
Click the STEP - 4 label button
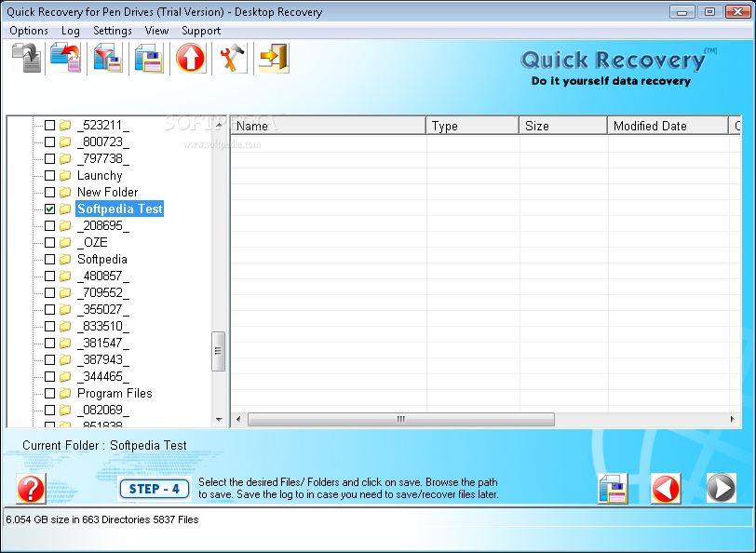[155, 490]
